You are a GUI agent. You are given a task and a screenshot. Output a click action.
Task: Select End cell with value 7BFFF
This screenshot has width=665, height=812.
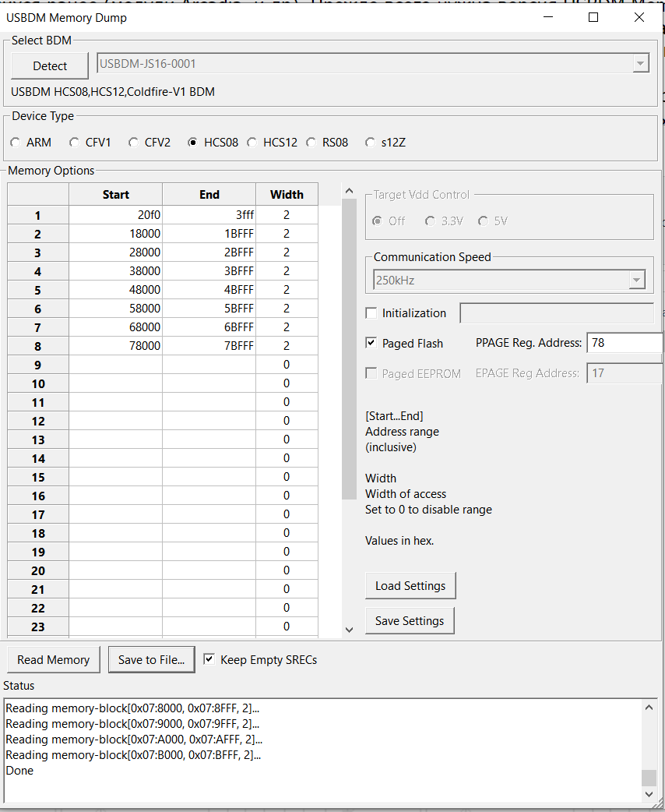pos(209,345)
